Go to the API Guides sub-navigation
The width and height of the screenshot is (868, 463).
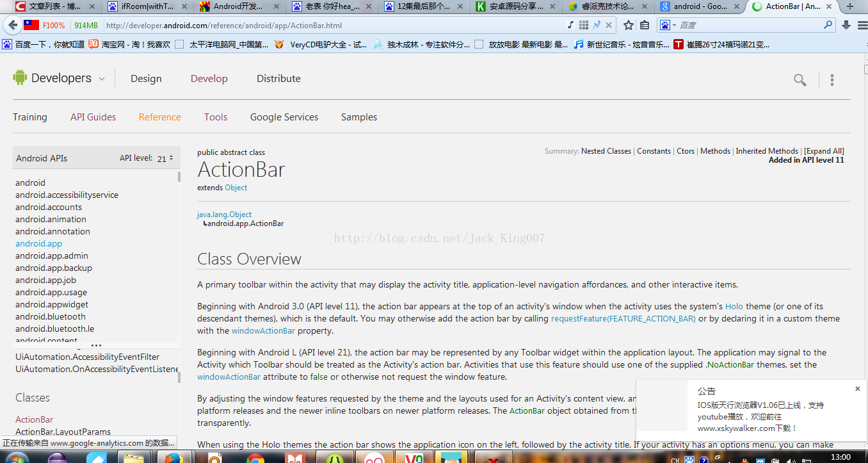tap(93, 117)
